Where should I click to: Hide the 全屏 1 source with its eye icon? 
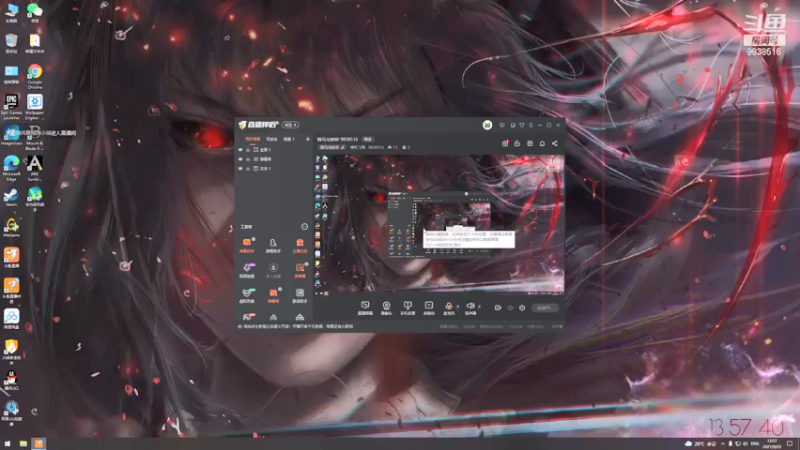pyautogui.click(x=240, y=150)
